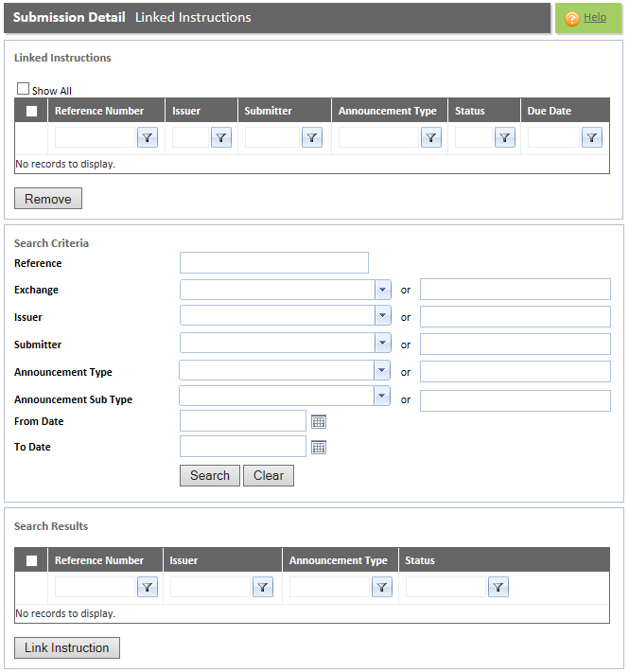
Task: Click the Issuer filter icon in Search Results
Action: click(263, 588)
